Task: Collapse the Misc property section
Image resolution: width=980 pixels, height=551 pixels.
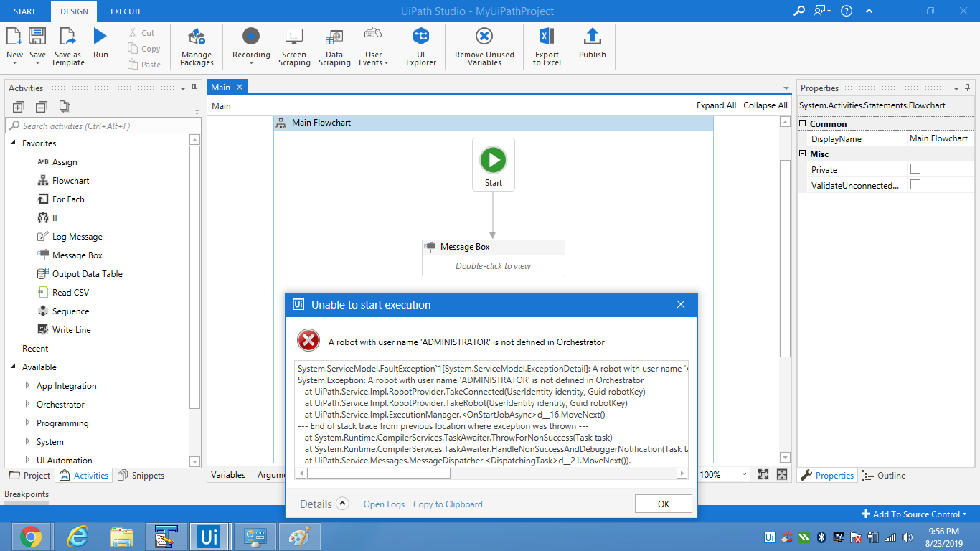Action: [803, 154]
